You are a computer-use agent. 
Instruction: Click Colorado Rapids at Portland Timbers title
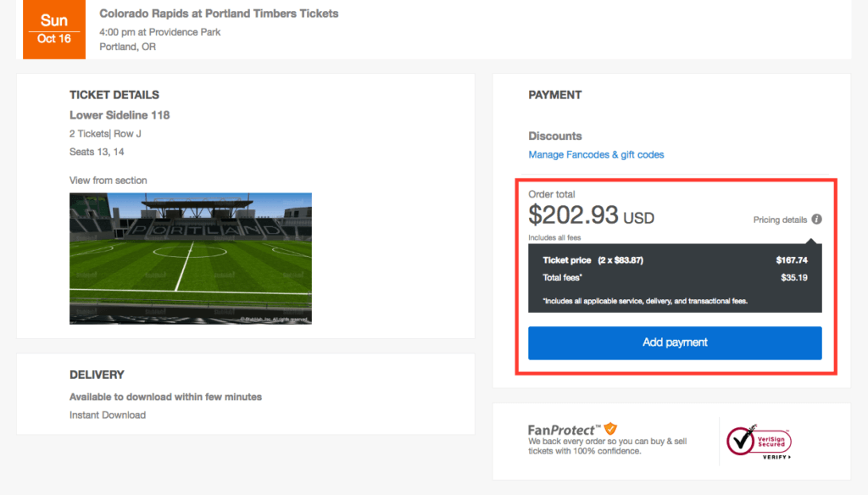click(x=219, y=14)
